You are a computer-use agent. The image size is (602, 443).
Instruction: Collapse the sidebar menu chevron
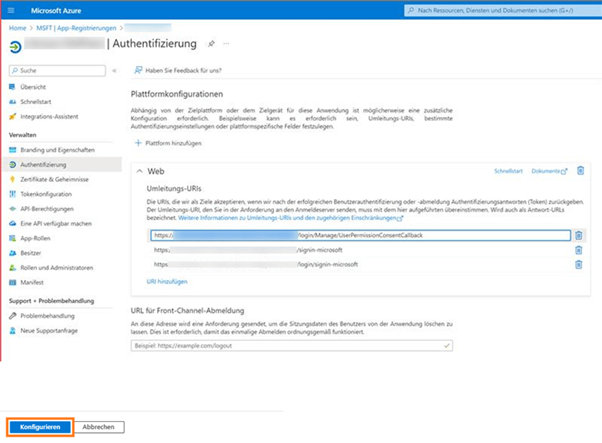coord(114,71)
